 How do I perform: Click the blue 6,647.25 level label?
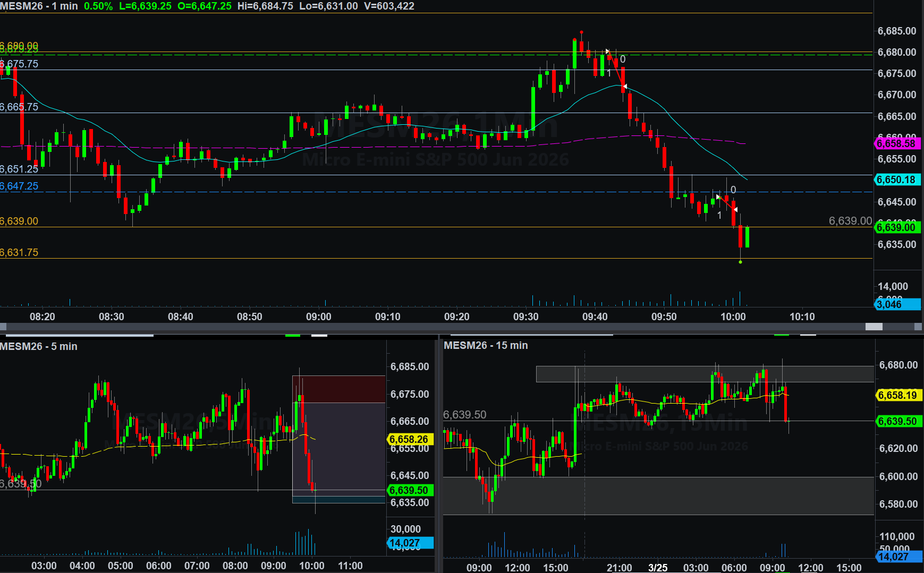pyautogui.click(x=19, y=186)
